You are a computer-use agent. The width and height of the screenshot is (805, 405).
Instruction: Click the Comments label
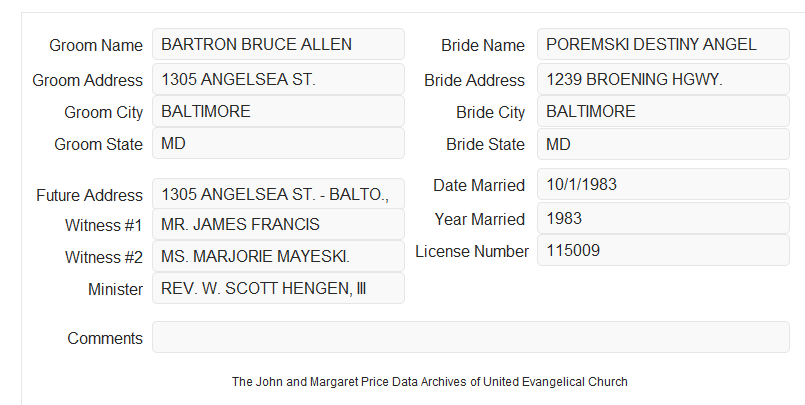105,338
